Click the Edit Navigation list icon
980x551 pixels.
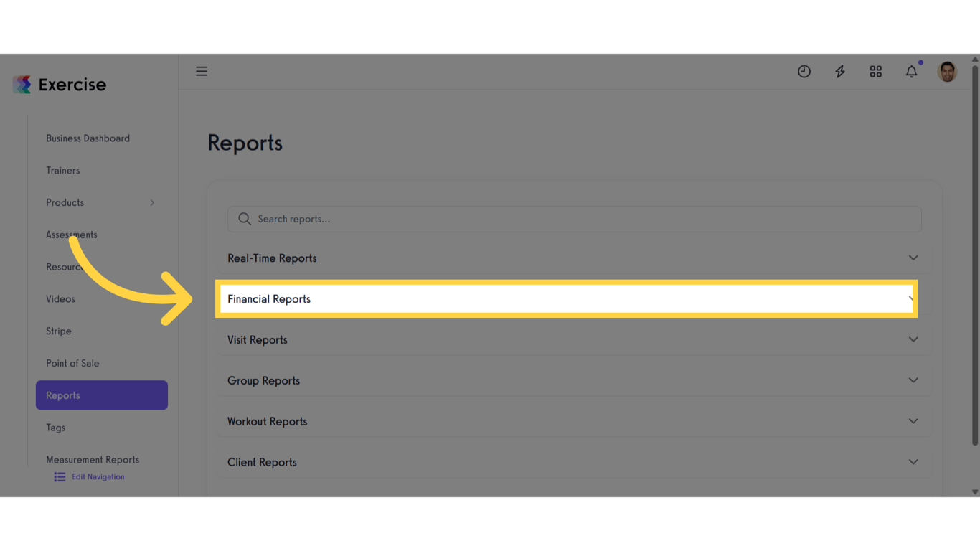point(59,476)
